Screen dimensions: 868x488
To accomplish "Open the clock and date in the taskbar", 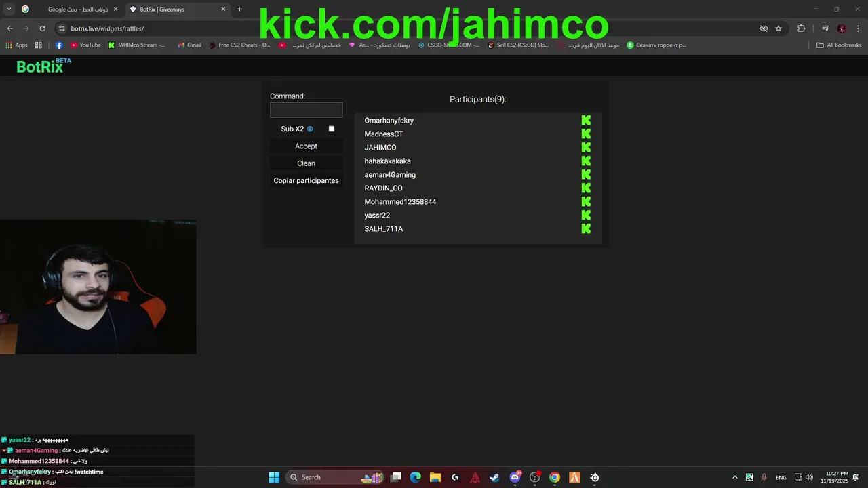I will click(x=834, y=477).
